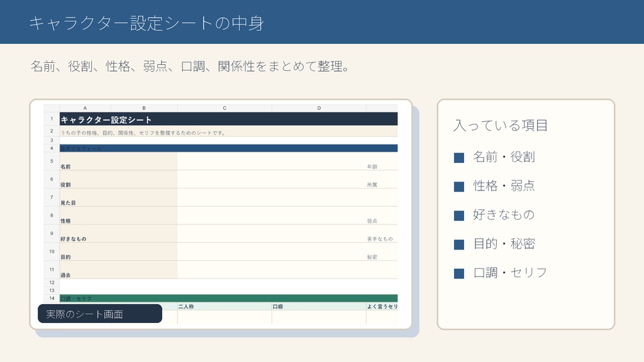Select list item 目的・秘密 in the right panel
The height and width of the screenshot is (362, 644).
pos(504,244)
